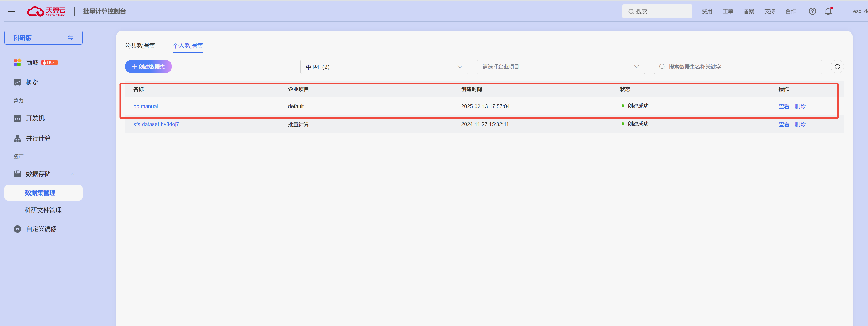Click the 自定义镜像 disc icon

17,229
